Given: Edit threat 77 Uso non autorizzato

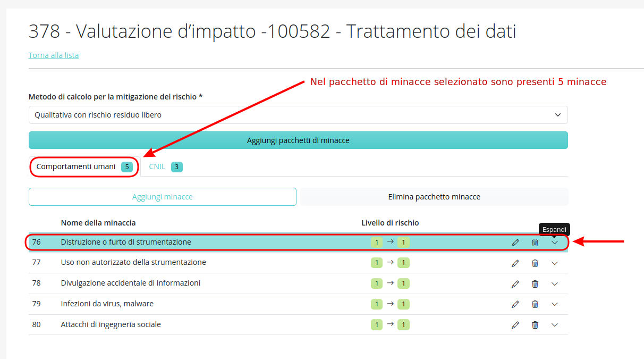Looking at the screenshot, I should pyautogui.click(x=515, y=263).
